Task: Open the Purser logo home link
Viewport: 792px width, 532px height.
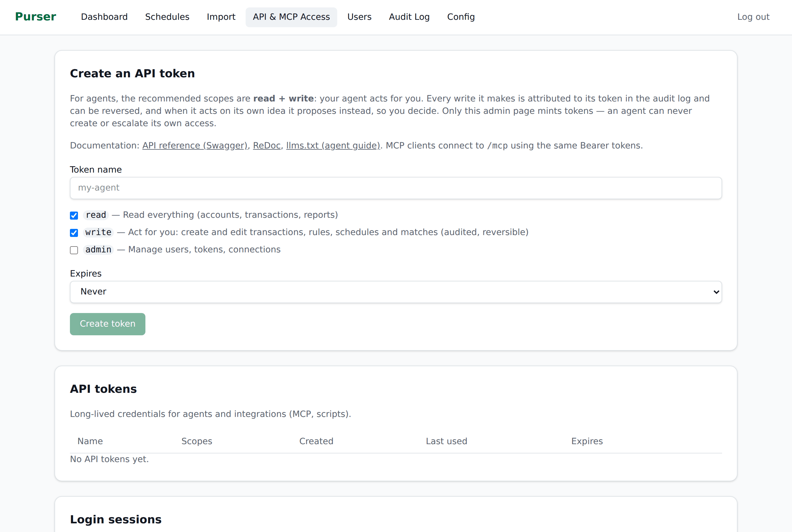Action: pos(36,17)
